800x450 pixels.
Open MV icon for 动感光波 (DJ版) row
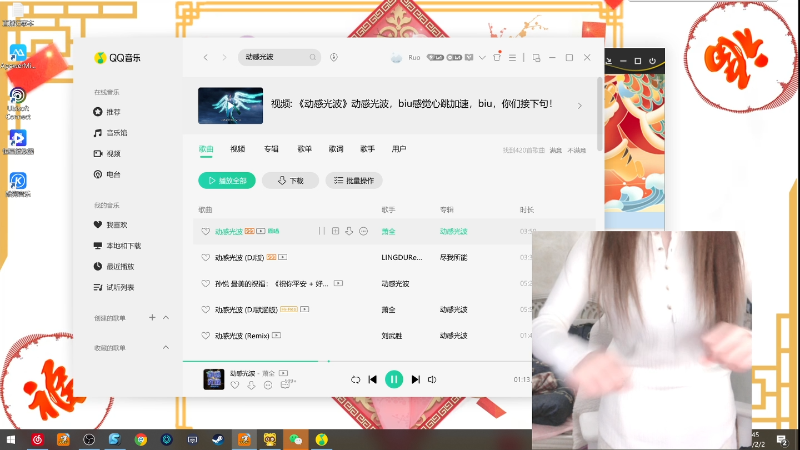coord(283,257)
